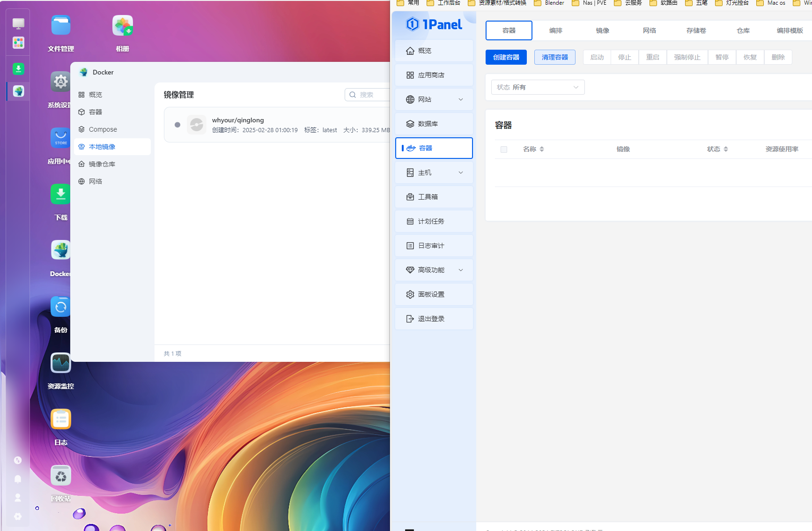Click the user profile icon in dock
Screen dimensions: 812x531
coord(18,497)
